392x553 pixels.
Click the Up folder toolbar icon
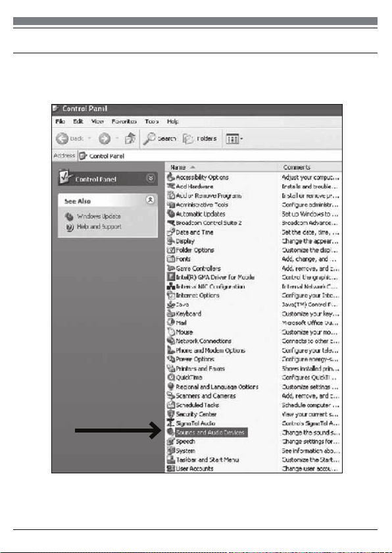tap(130, 138)
